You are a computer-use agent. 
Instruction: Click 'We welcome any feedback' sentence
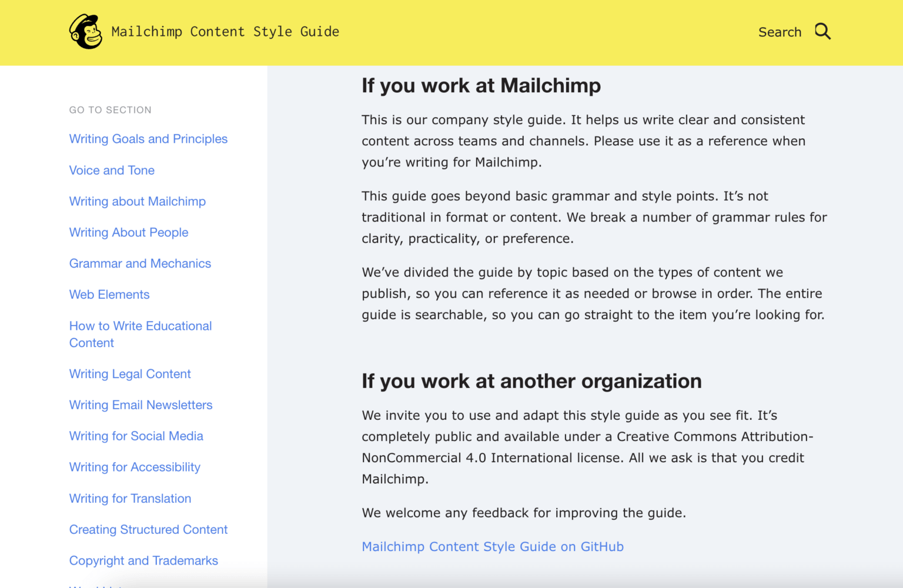tap(524, 513)
